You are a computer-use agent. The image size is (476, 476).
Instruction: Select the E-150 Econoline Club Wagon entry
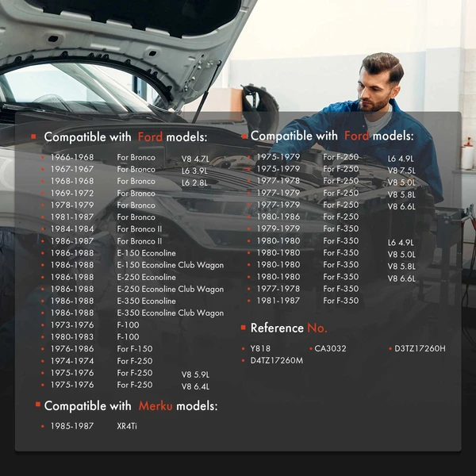pyautogui.click(x=170, y=265)
